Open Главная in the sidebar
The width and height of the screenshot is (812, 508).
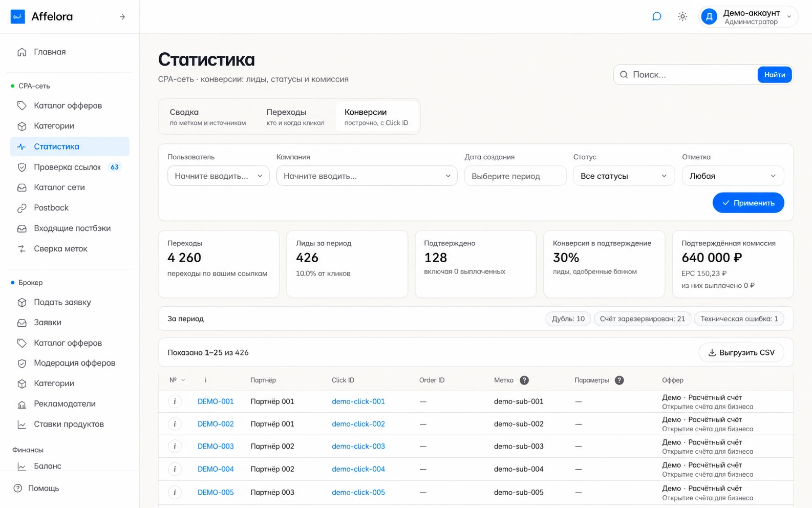pyautogui.click(x=70, y=52)
